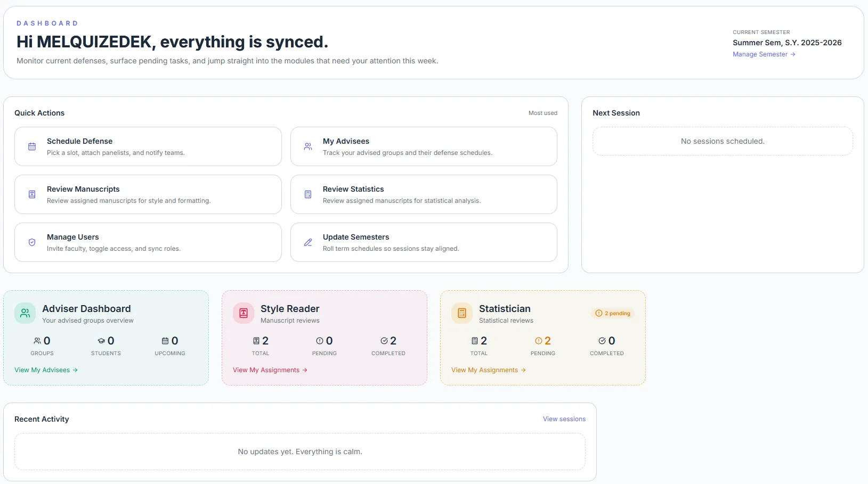Click the Groups people icon in Adviser Dashboard
Screen dimensions: 868x484
point(37,341)
